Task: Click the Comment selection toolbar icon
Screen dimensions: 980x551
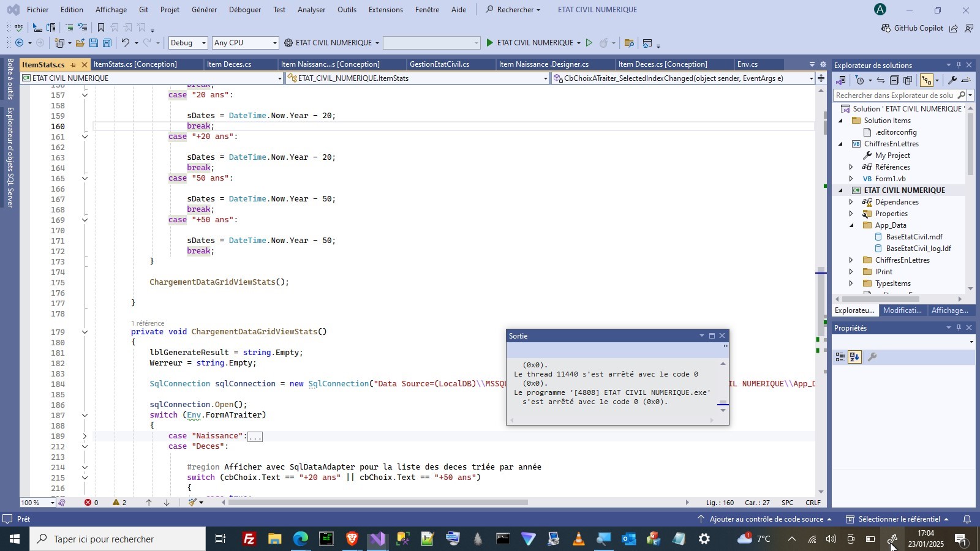Action: pyautogui.click(x=69, y=28)
